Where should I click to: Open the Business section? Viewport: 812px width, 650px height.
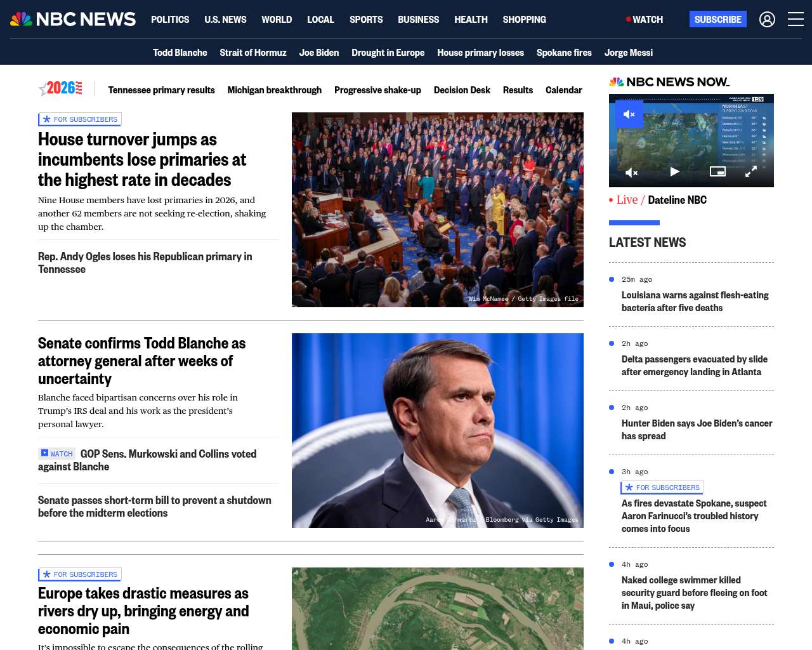point(418,20)
